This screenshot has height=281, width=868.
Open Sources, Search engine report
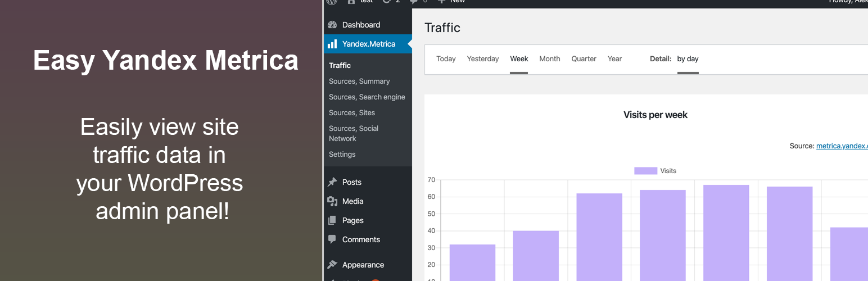[367, 97]
